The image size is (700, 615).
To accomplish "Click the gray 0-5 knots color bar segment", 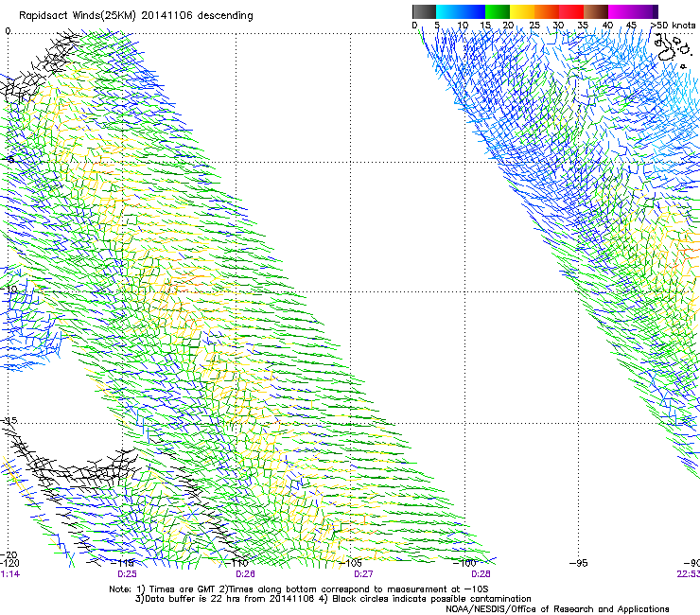I will (x=424, y=11).
